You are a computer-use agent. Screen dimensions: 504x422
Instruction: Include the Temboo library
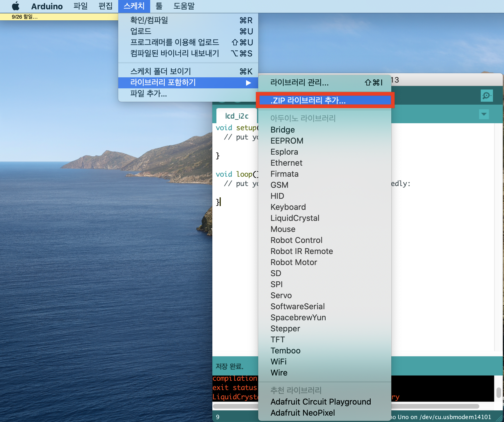click(x=325, y=351)
